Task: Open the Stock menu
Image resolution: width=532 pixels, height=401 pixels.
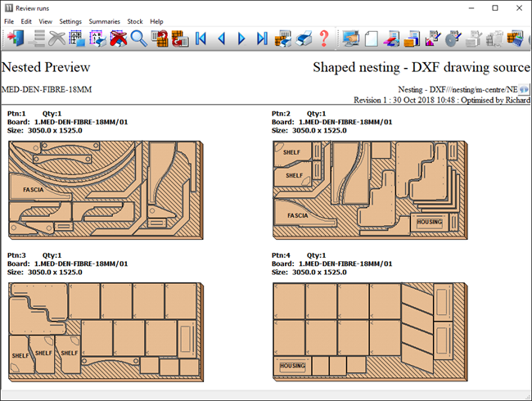Action: pos(134,21)
